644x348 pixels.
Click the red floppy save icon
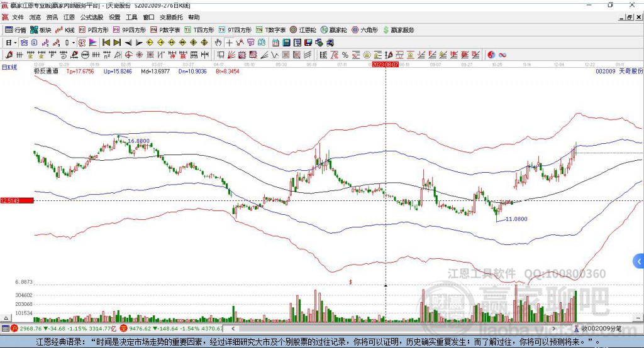[308, 43]
